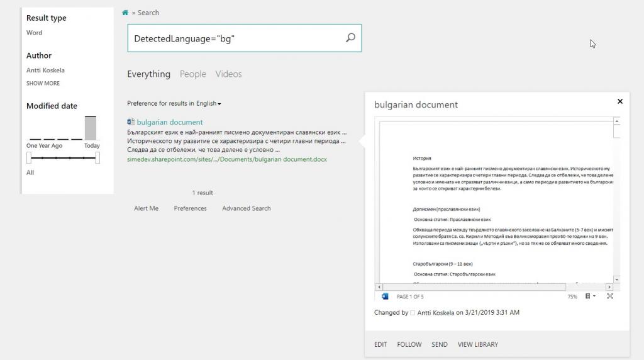The width and height of the screenshot is (644, 360).
Task: Close the bulgarian document preview panel
Action: (x=619, y=101)
